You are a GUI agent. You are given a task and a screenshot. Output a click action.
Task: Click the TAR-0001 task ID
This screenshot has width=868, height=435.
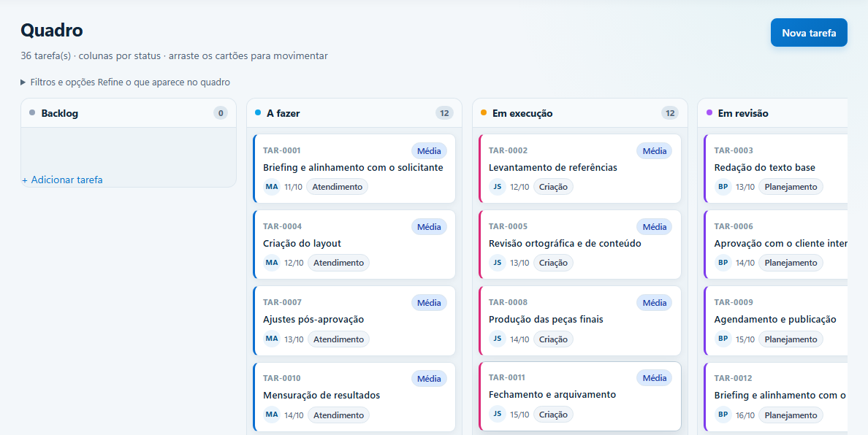coord(282,150)
